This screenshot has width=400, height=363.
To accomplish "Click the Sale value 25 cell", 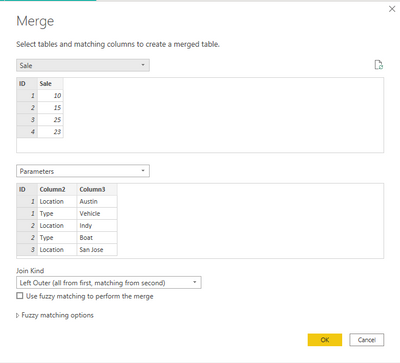I will tap(50, 120).
